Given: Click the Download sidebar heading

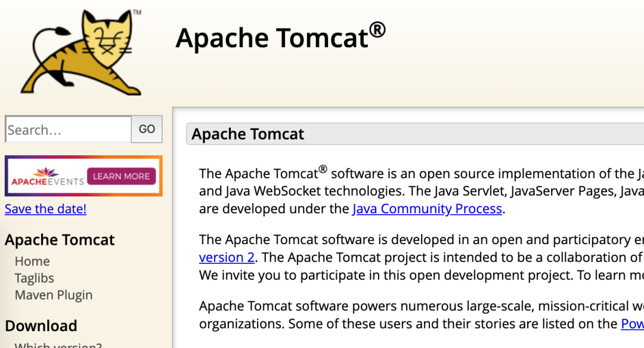Looking at the screenshot, I should [41, 326].
